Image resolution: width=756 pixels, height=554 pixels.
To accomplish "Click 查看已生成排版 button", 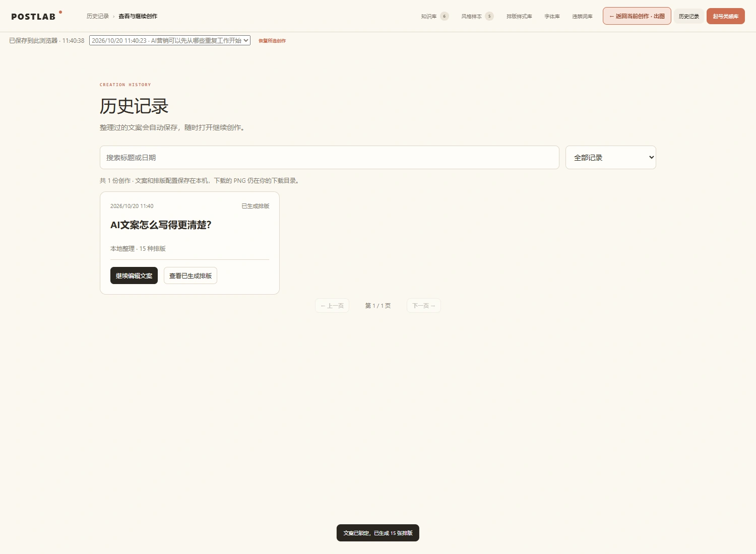I will pos(191,275).
